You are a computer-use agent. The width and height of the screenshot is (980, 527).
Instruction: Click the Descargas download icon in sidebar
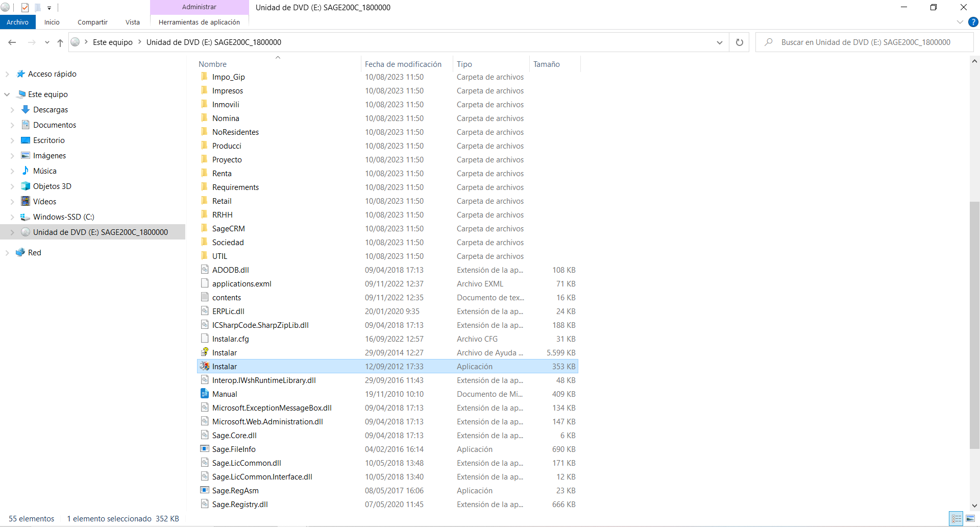point(26,109)
